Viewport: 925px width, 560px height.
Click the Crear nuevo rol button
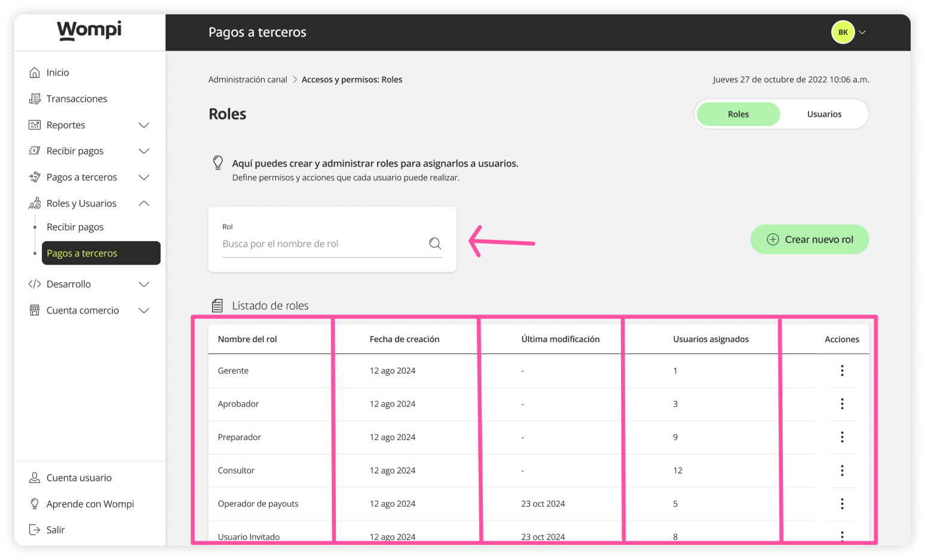tap(810, 239)
